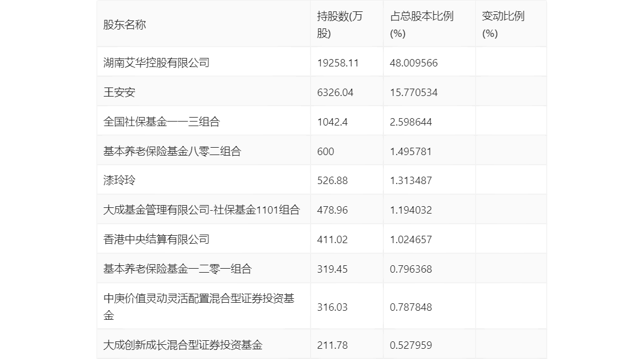Select shareholder 基本养老保险基金八零二组合
Viewport: 644px width, 359px height.
(172, 152)
